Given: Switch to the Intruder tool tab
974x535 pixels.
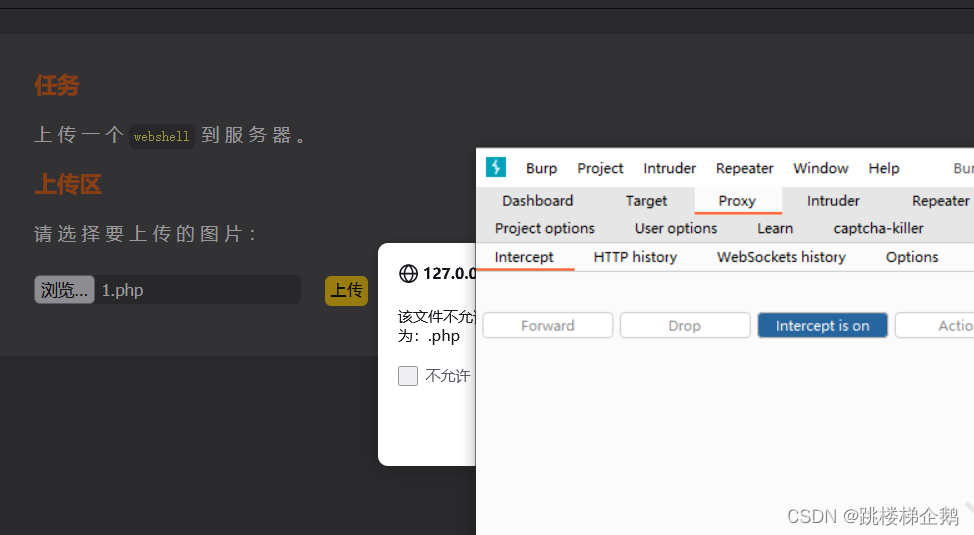Looking at the screenshot, I should click(833, 201).
